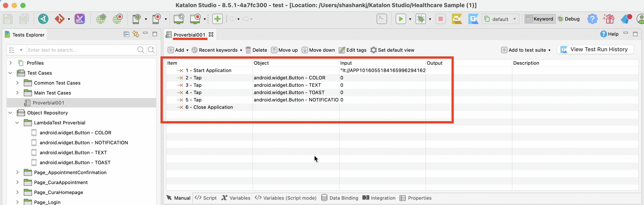This screenshot has width=644, height=205.
Task: Open the Variables tab
Action: click(236, 198)
